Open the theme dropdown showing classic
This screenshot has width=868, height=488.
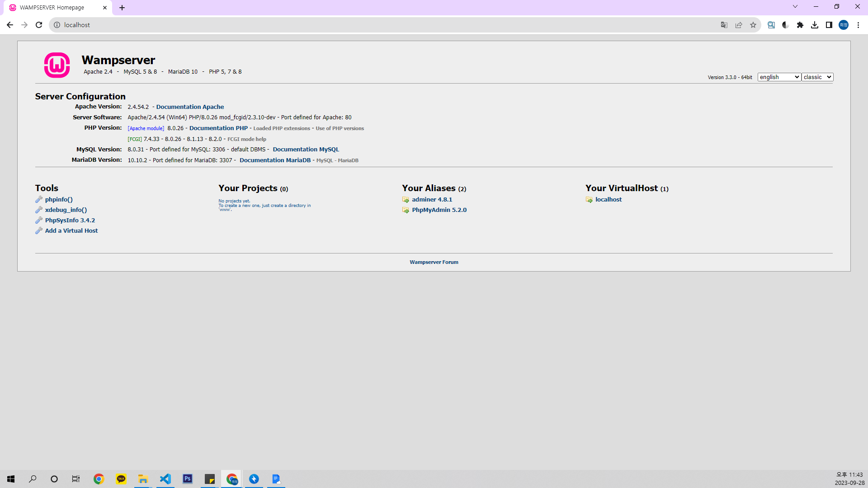817,77
